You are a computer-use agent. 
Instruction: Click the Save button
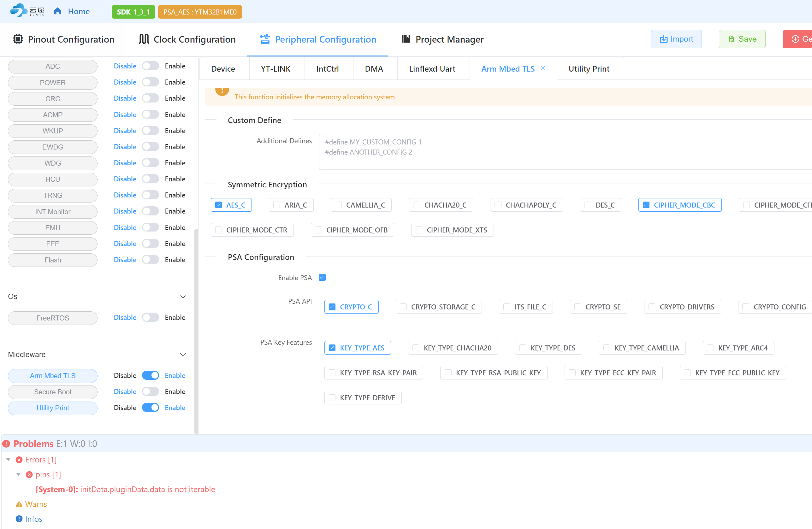[742, 39]
